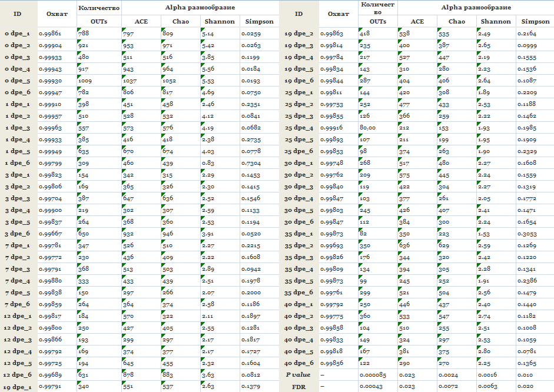Click the row label 40 dpe_2
Viewport: 554px width, 392px height.
click(x=299, y=316)
